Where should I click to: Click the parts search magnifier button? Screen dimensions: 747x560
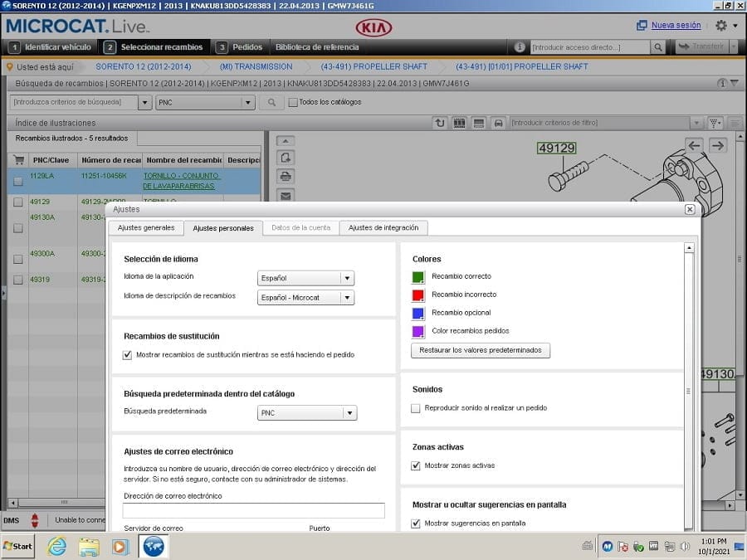271,102
